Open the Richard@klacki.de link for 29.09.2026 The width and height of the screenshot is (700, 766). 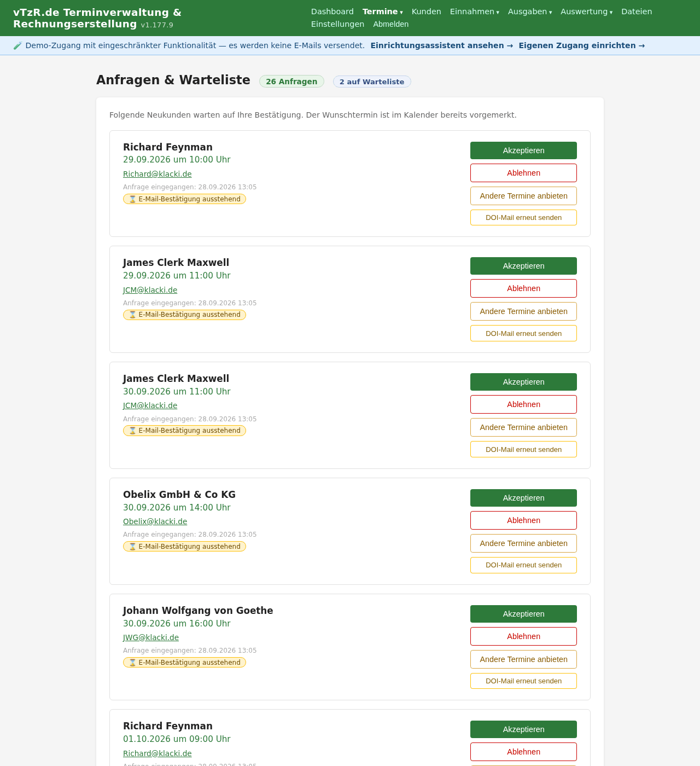157,174
